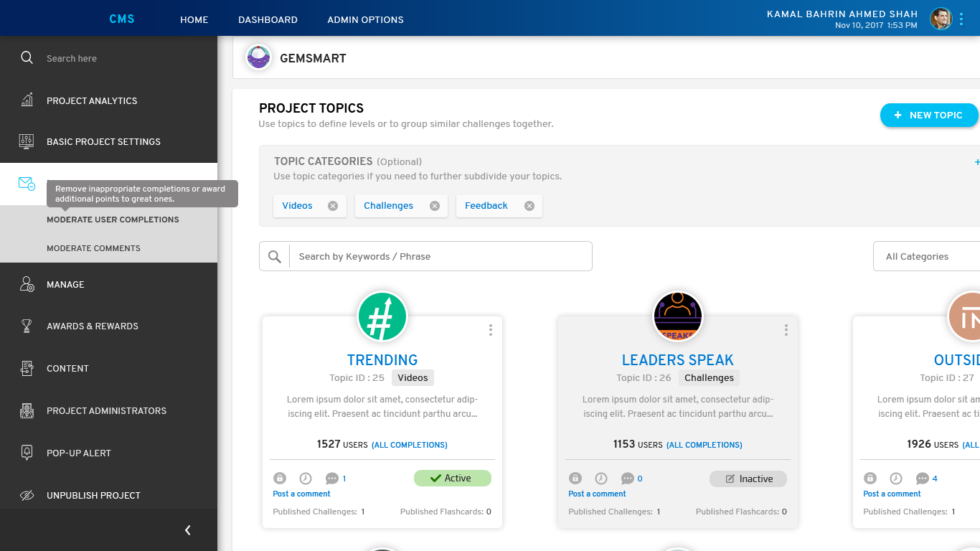Click the comment bubble icon on Trending card
Viewport: 980px width, 551px height.
pos(331,479)
